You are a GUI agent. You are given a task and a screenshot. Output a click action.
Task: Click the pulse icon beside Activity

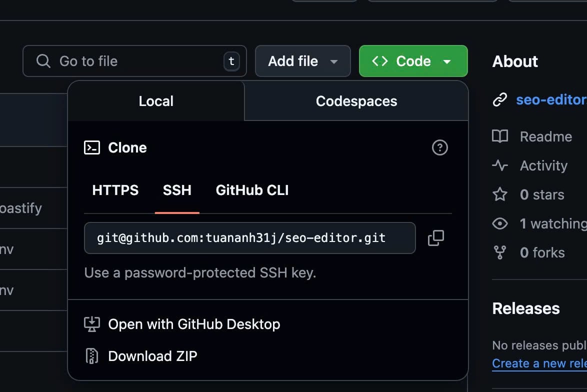(x=500, y=165)
